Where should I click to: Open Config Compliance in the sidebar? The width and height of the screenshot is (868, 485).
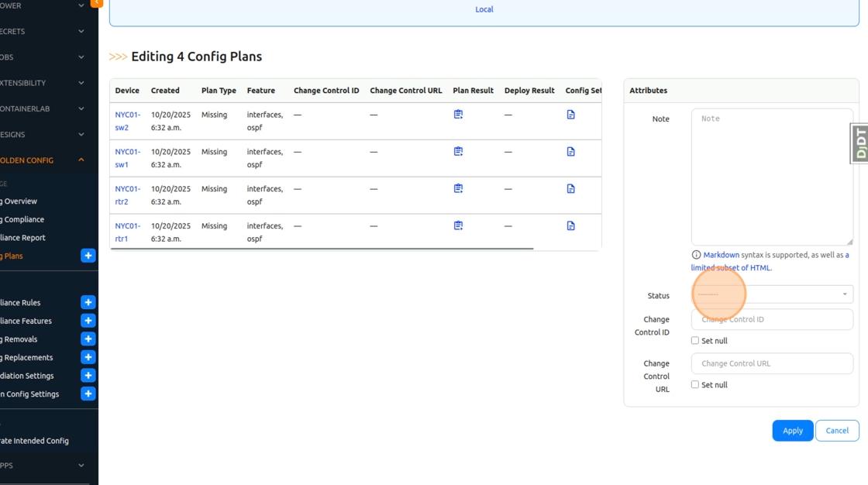pyautogui.click(x=23, y=219)
